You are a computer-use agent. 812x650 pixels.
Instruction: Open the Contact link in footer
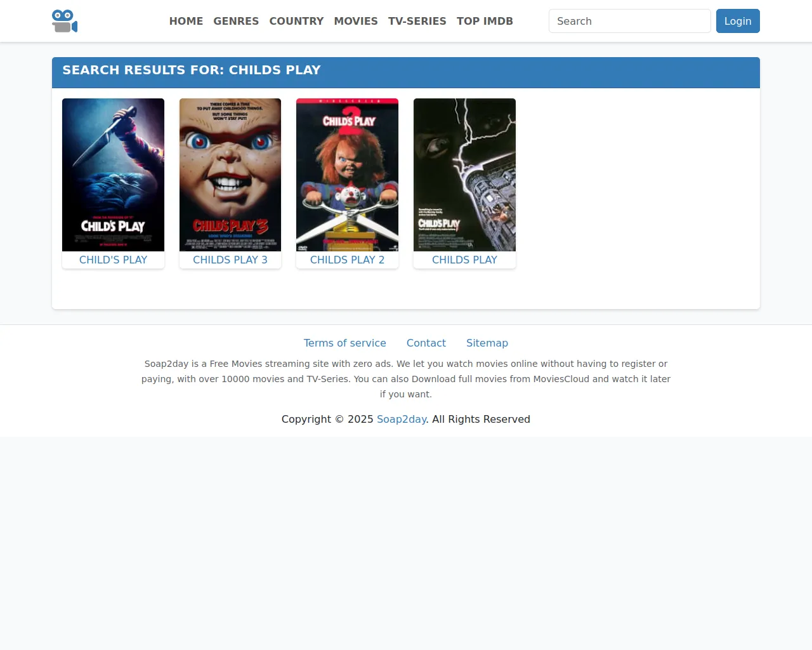click(426, 343)
